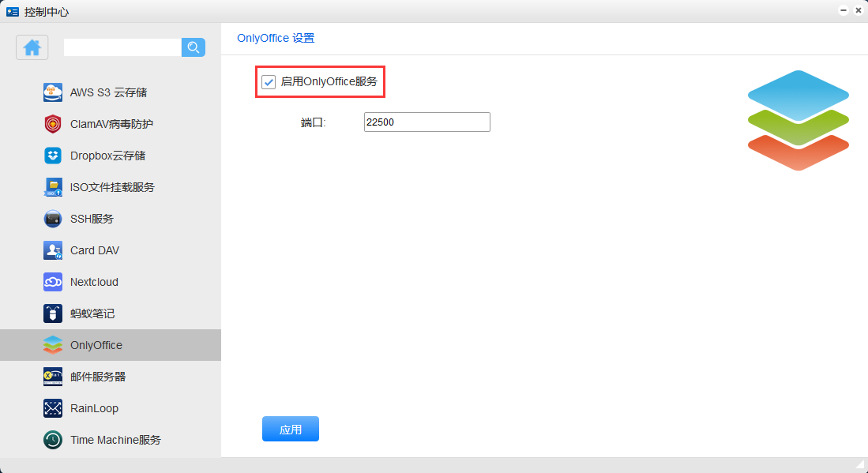The height and width of the screenshot is (473, 868).
Task: Open ISO文件挂载服务 item
Action: point(112,187)
